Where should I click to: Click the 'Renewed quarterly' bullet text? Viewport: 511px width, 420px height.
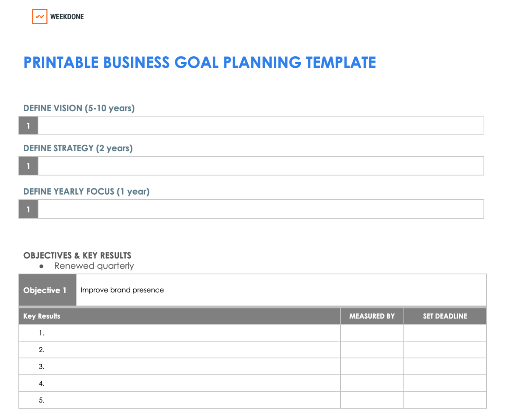[x=94, y=266]
